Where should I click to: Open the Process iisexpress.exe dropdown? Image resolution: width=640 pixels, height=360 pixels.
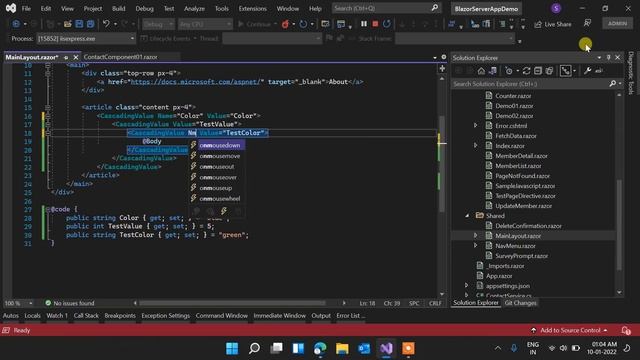click(86, 38)
